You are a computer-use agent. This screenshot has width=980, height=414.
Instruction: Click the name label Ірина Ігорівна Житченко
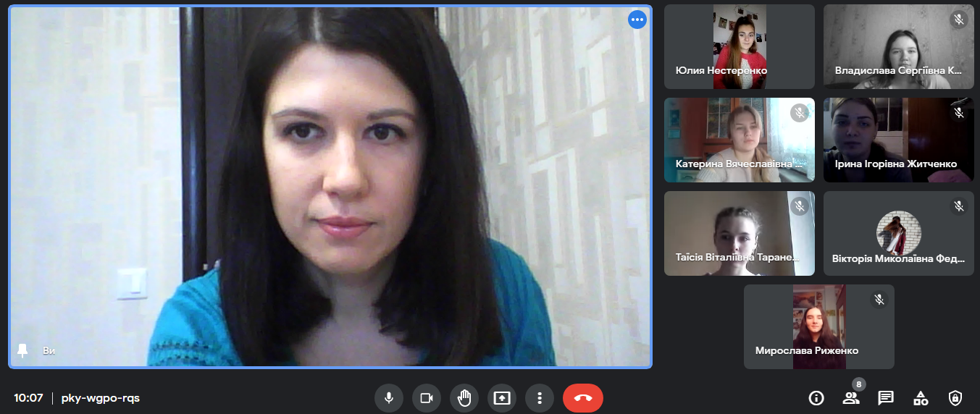click(896, 164)
